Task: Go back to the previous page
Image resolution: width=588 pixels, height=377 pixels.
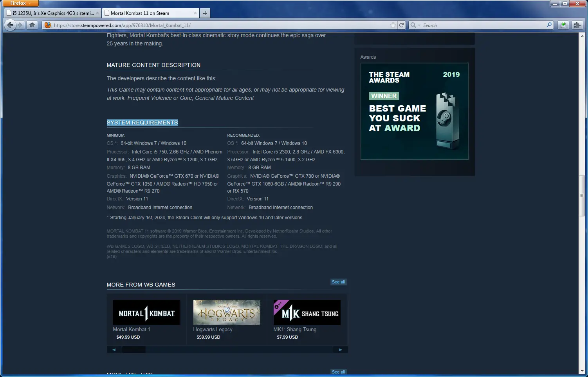Action: (10, 25)
